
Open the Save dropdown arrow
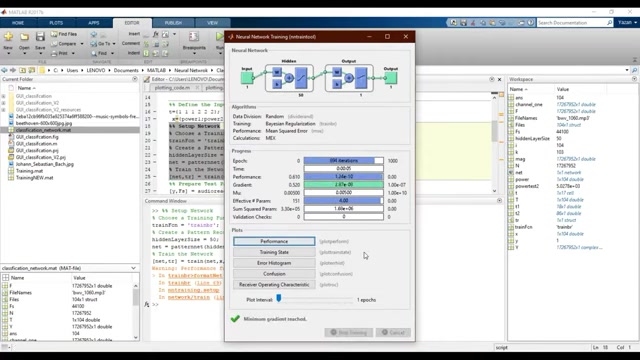click(40, 53)
